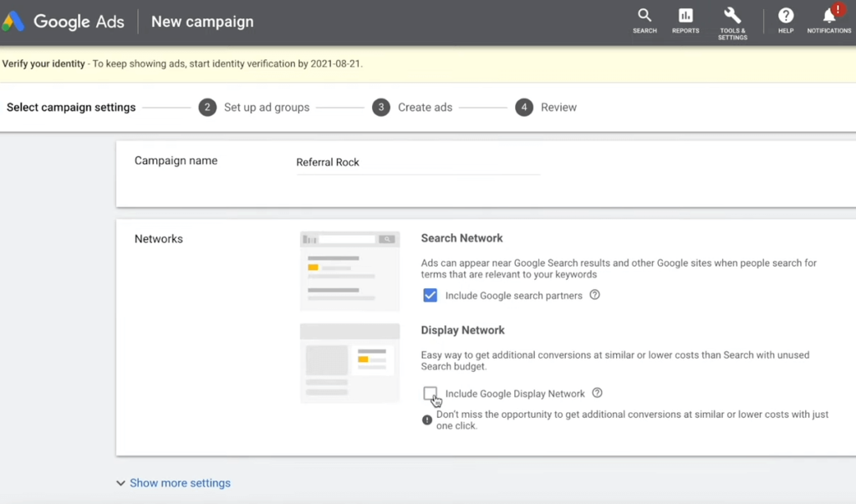This screenshot has width=856, height=504.
Task: Click the Display Network heading
Action: pyautogui.click(x=463, y=330)
